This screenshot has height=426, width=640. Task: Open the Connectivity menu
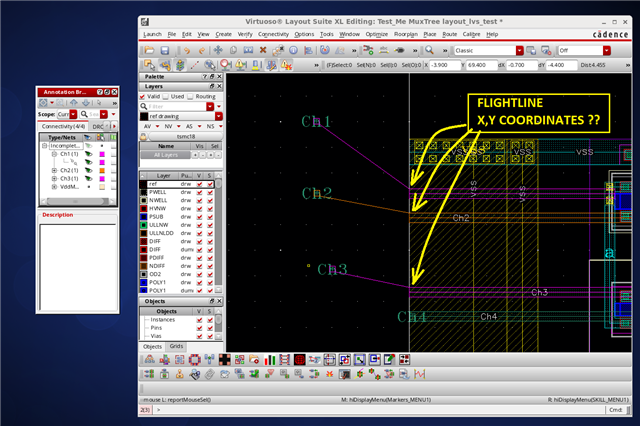coord(273,34)
